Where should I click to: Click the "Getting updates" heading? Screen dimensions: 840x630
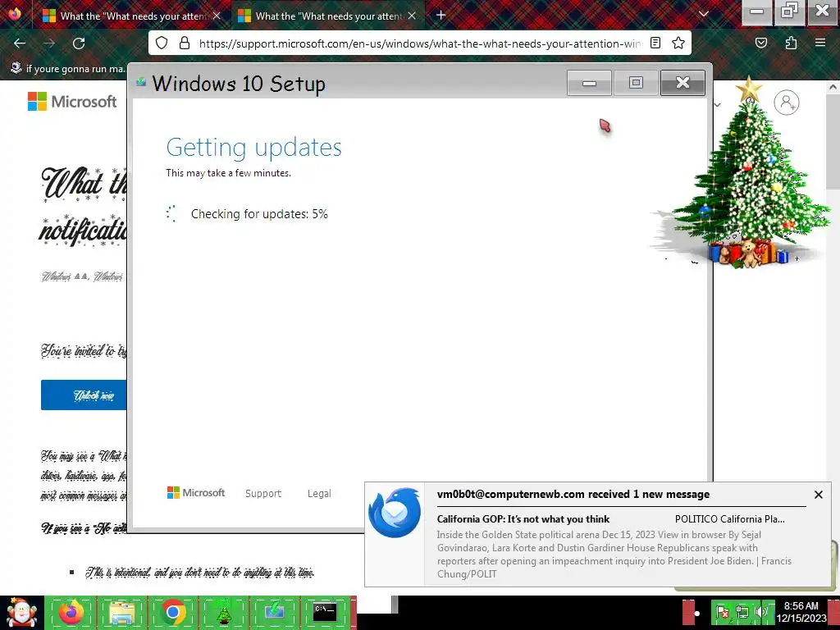coord(254,148)
